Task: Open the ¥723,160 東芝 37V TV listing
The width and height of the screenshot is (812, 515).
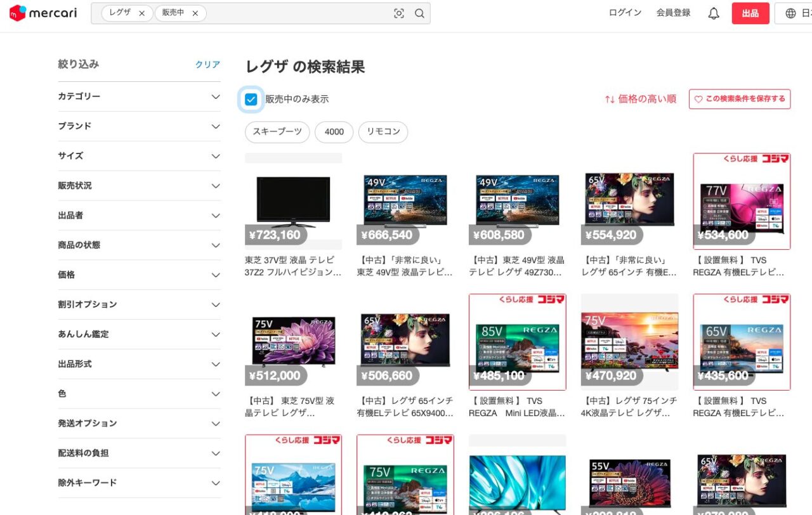Action: [x=293, y=203]
